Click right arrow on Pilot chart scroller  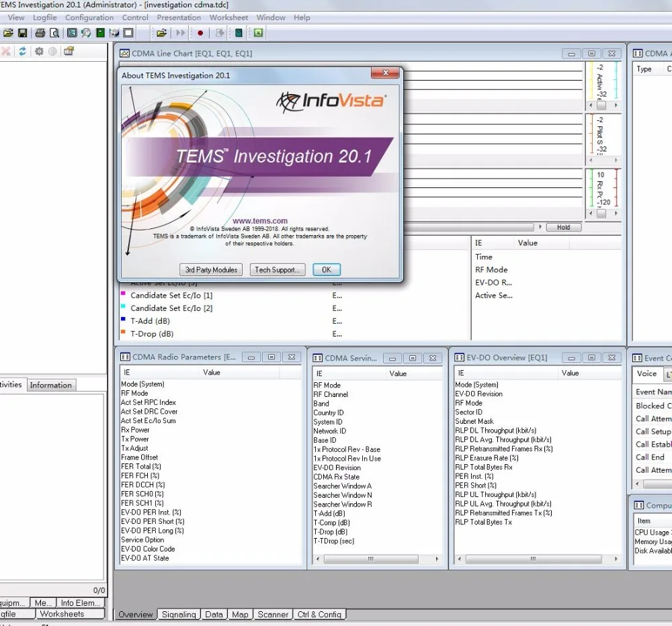[616, 161]
